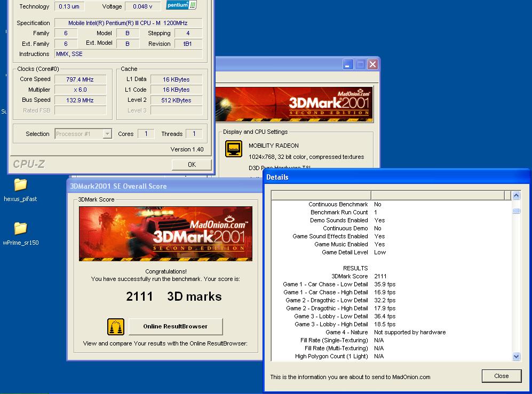The image size is (532, 394).
Task: Select the Demo Sounds Enabled row
Action: [x=392, y=220]
